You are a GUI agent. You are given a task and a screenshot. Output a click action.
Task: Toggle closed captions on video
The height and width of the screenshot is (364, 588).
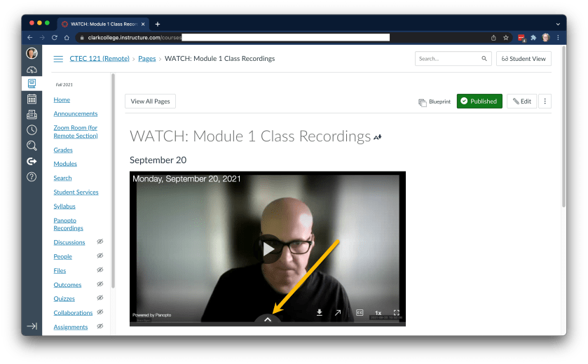click(x=359, y=313)
